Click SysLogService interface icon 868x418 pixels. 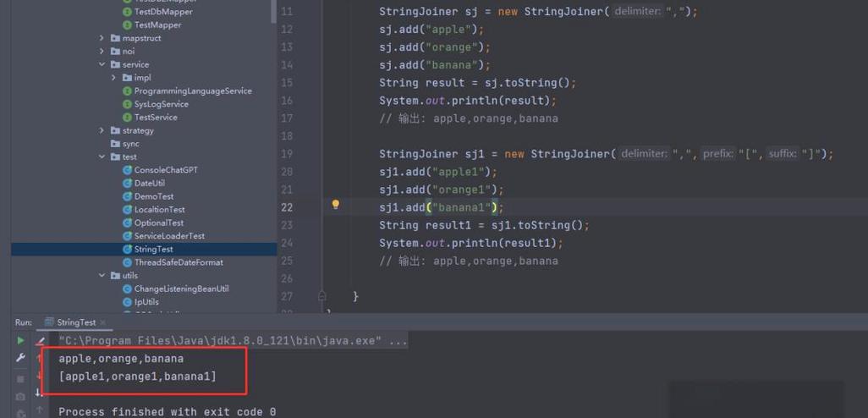[127, 104]
